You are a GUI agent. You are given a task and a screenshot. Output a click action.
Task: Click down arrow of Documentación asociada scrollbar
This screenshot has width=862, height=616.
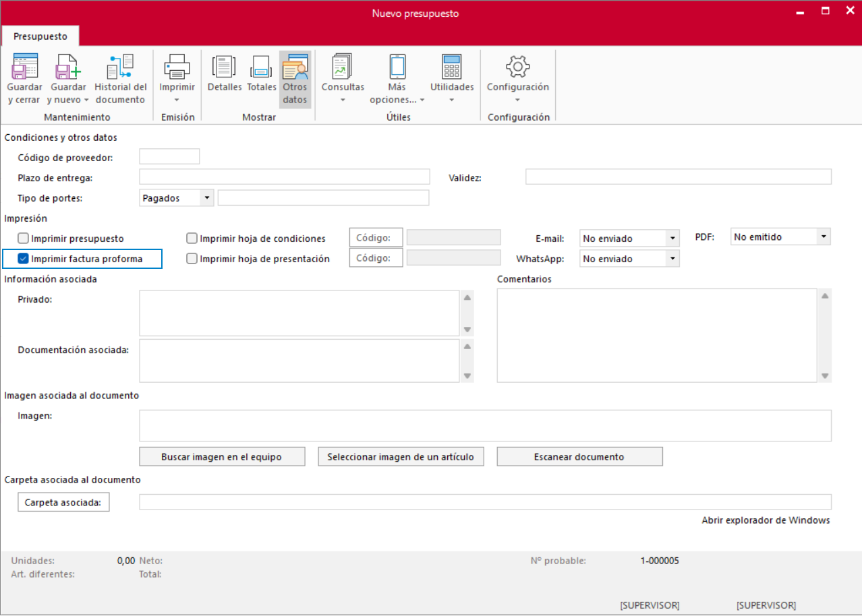pos(467,376)
